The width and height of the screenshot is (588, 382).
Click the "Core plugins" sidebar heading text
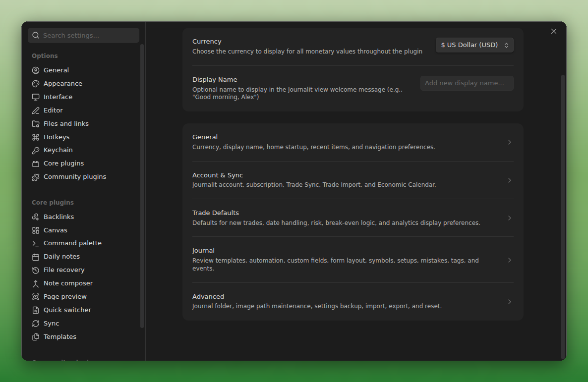click(x=53, y=203)
